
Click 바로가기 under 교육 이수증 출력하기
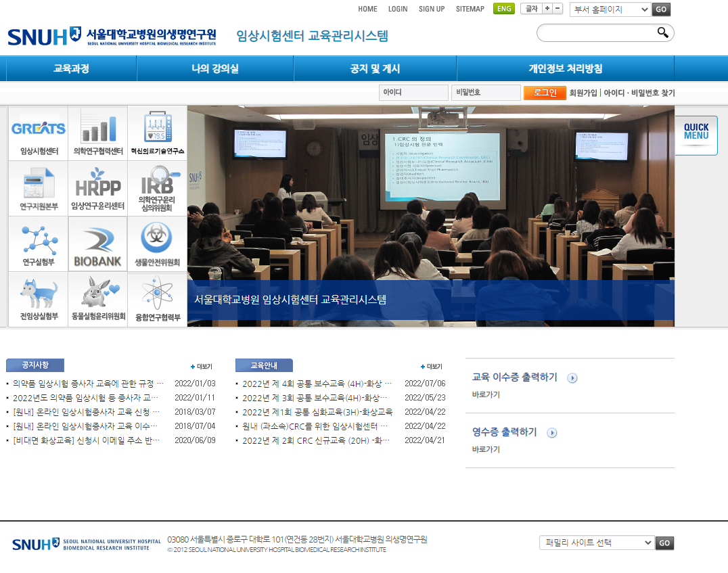pos(486,394)
